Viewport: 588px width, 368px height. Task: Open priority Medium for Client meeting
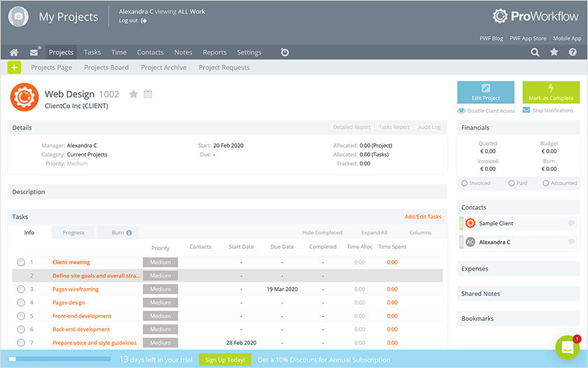pyautogui.click(x=160, y=262)
